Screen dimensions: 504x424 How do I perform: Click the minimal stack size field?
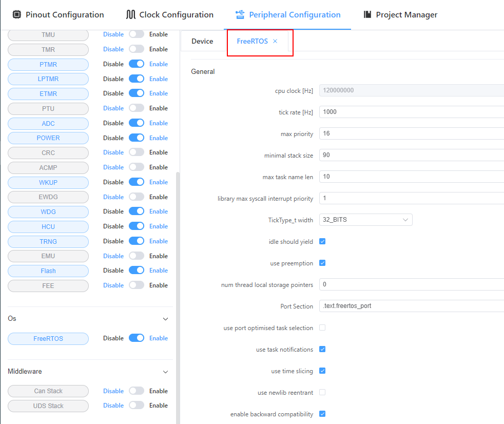click(x=412, y=155)
